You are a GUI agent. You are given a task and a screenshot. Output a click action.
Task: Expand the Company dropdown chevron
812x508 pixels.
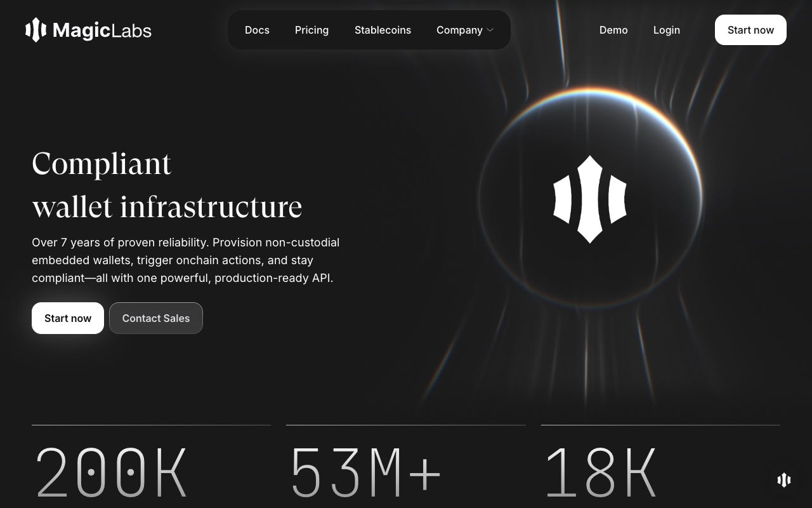(x=490, y=30)
